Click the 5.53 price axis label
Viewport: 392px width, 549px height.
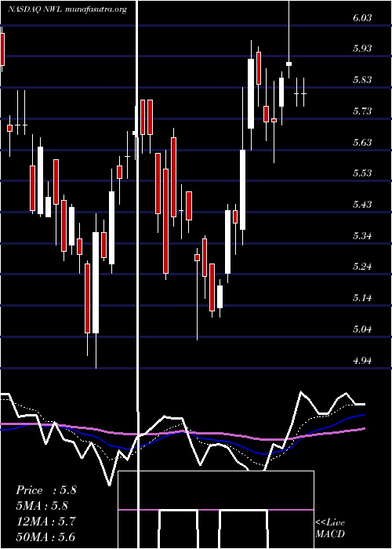click(x=362, y=173)
